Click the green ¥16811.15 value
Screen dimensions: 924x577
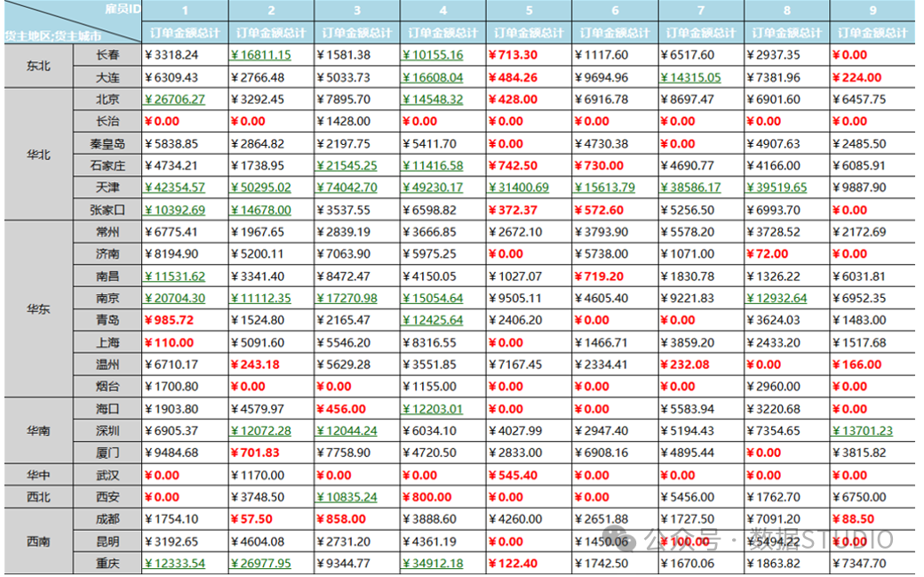tap(261, 55)
